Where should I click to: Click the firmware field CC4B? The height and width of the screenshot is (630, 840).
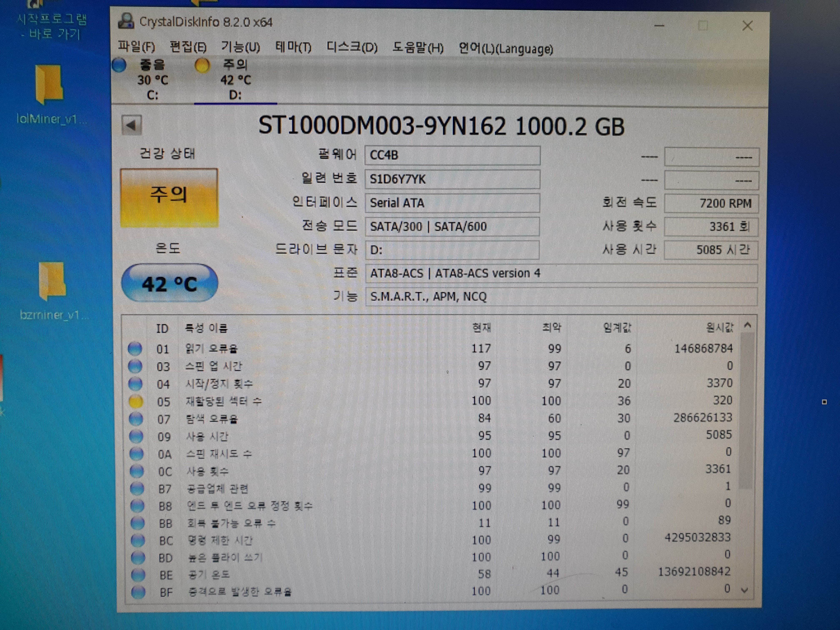[452, 155]
